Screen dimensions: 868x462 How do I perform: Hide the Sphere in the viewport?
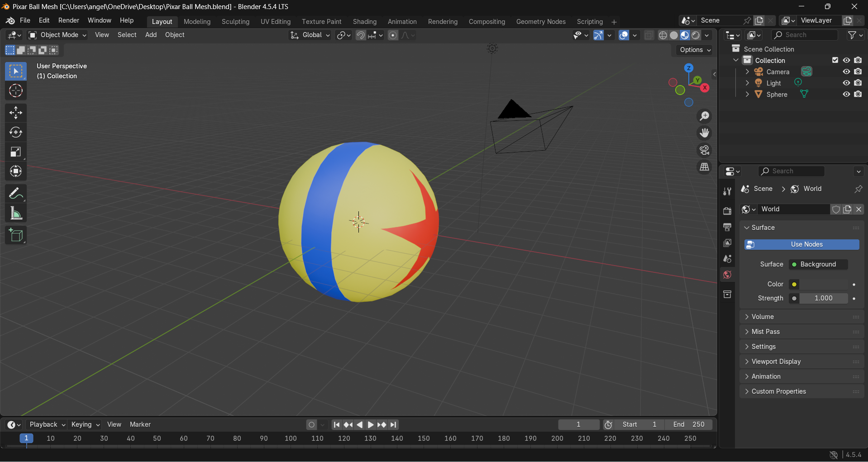[846, 94]
